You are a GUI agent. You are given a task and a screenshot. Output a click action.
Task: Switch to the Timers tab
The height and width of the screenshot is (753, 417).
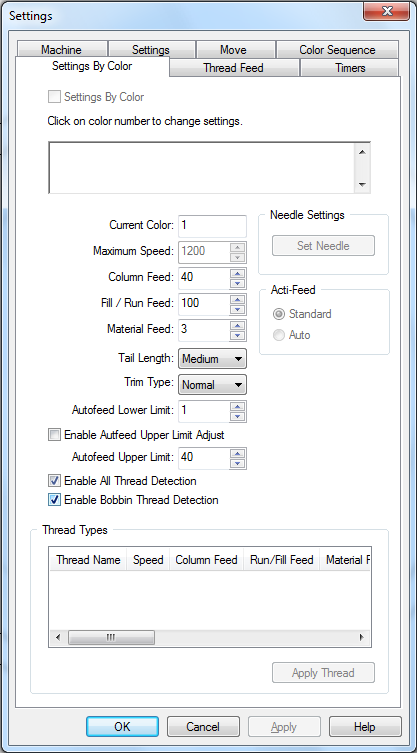350,68
